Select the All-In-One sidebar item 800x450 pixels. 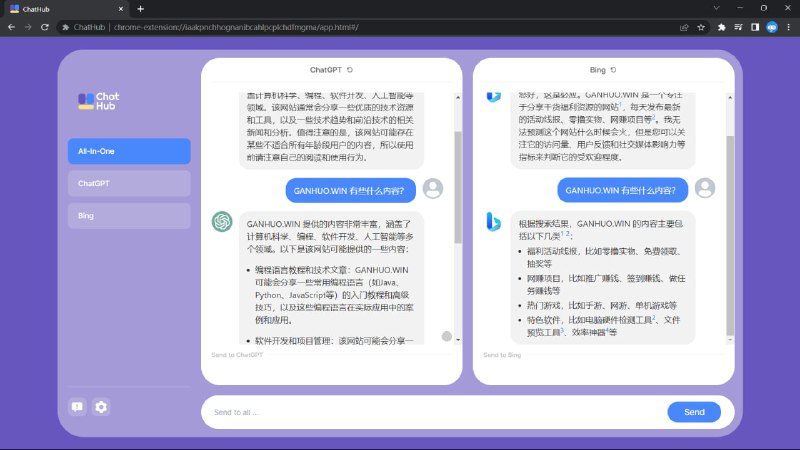pyautogui.click(x=129, y=151)
